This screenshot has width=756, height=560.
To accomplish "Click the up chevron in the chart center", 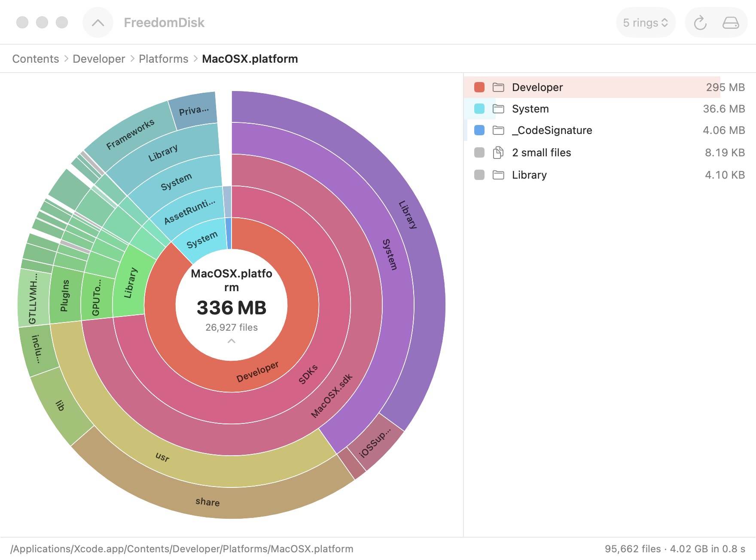I will tap(232, 341).
